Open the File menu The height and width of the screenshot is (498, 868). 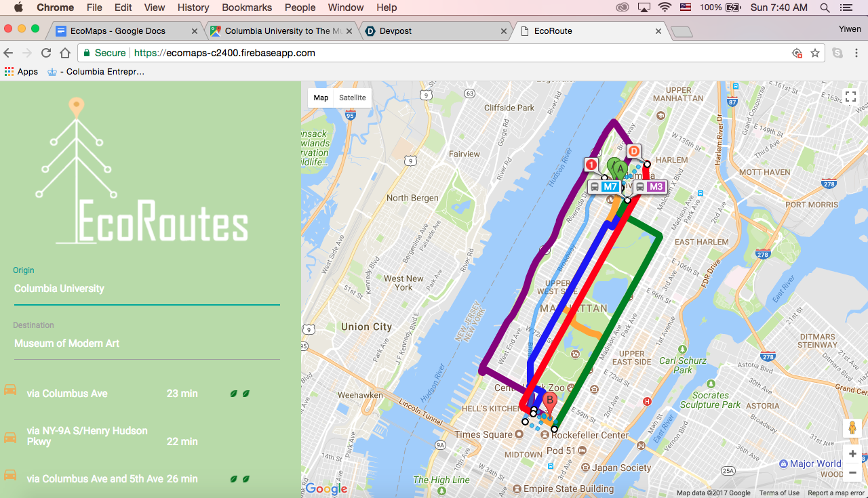point(94,7)
